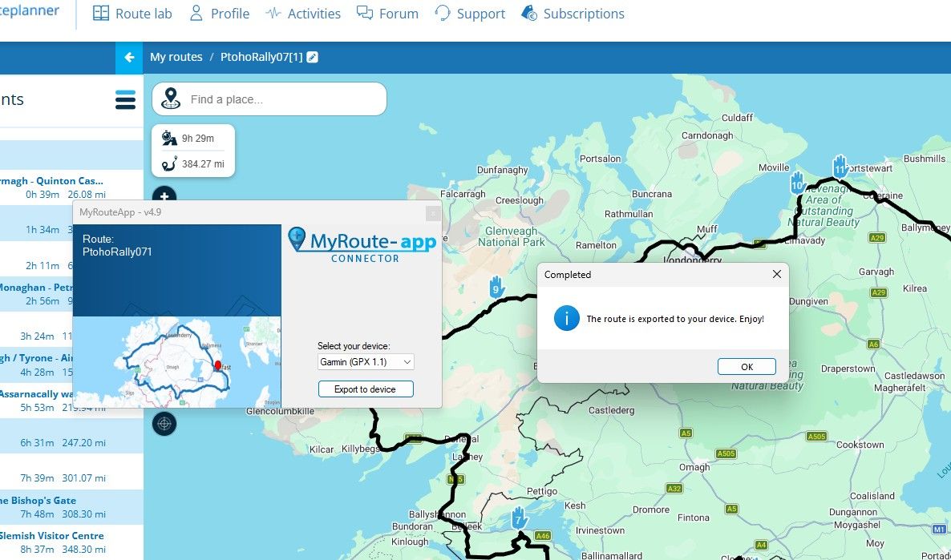The height and width of the screenshot is (560, 951).
Task: Click Omagh town label on map
Action: 694,467
